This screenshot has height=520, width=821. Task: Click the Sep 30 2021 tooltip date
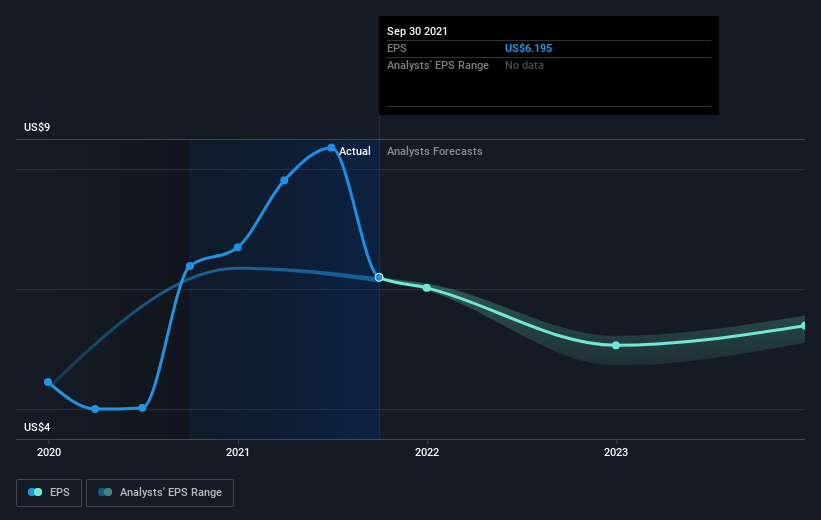pos(417,31)
